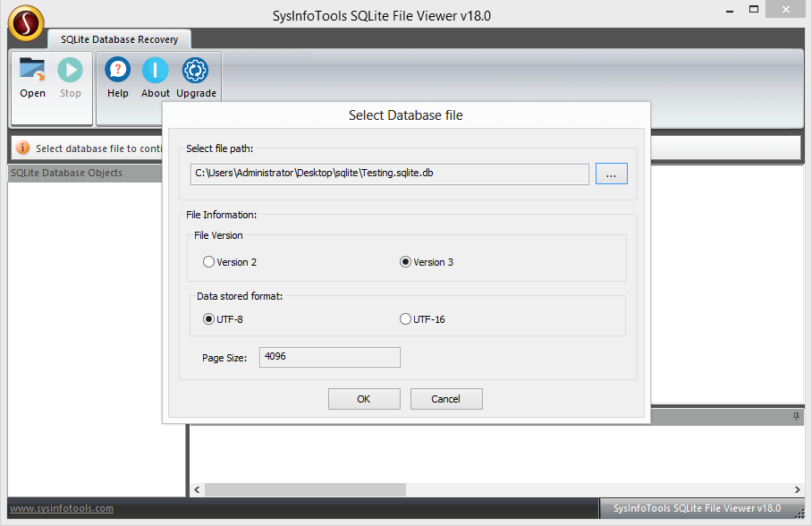Cancel the Select Database file dialog
The width and height of the screenshot is (812, 526).
[445, 399]
